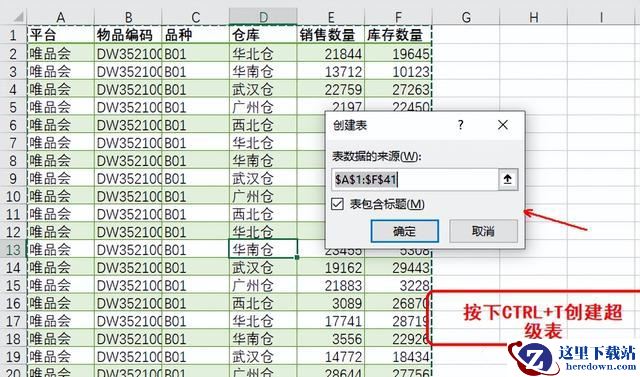Screen dimensions: 640x377
Task: Click the 销售数量 header cell
Action: 331,35
